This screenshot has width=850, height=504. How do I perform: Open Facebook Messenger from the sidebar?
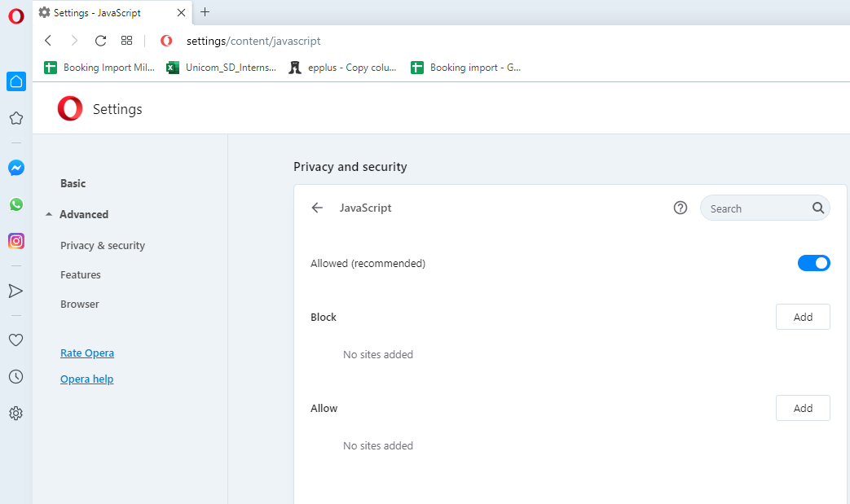[15, 168]
